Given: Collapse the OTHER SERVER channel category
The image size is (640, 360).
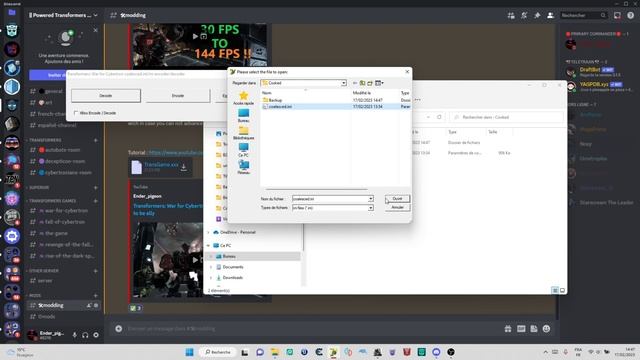Looking at the screenshot, I should pos(43,271).
